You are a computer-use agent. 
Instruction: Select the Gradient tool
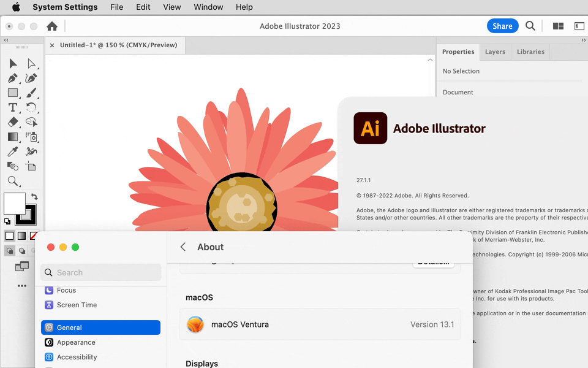(13, 137)
